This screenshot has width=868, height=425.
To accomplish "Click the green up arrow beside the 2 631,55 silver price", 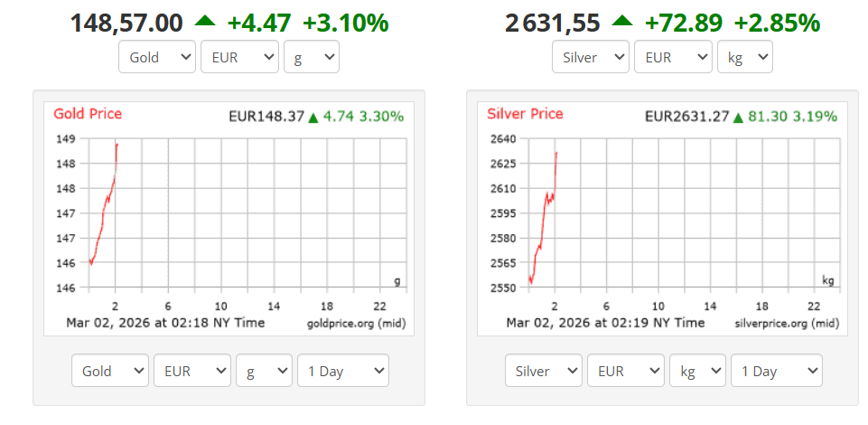I will point(622,22).
